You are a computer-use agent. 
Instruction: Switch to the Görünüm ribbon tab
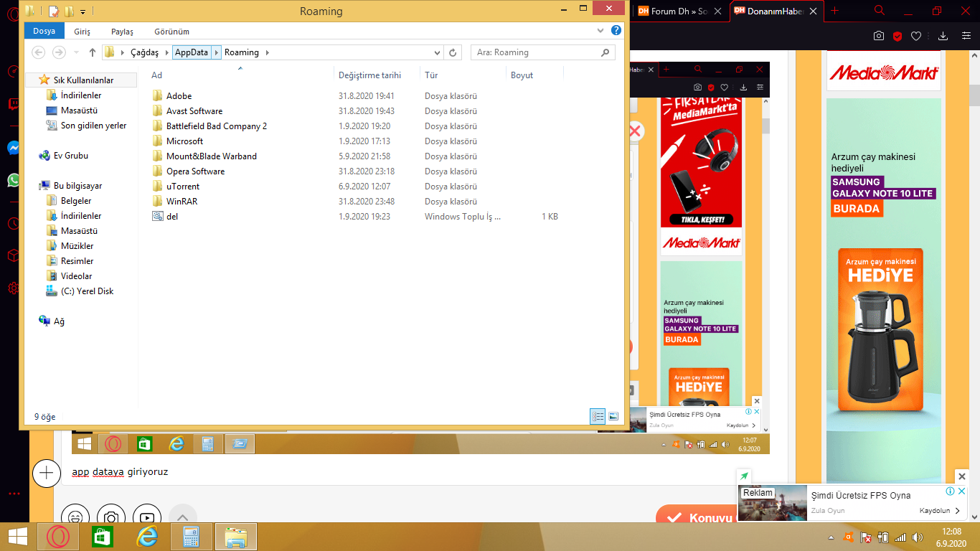(x=172, y=32)
